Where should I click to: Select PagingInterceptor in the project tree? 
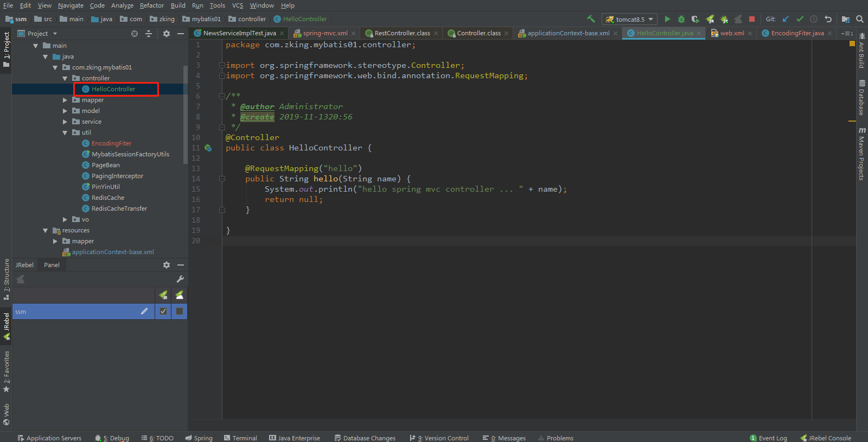(x=117, y=176)
